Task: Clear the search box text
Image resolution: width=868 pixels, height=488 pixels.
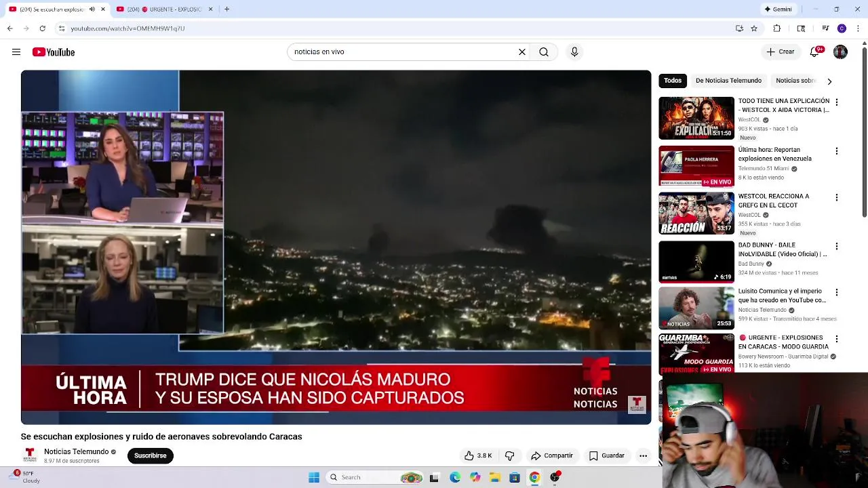Action: (x=522, y=52)
